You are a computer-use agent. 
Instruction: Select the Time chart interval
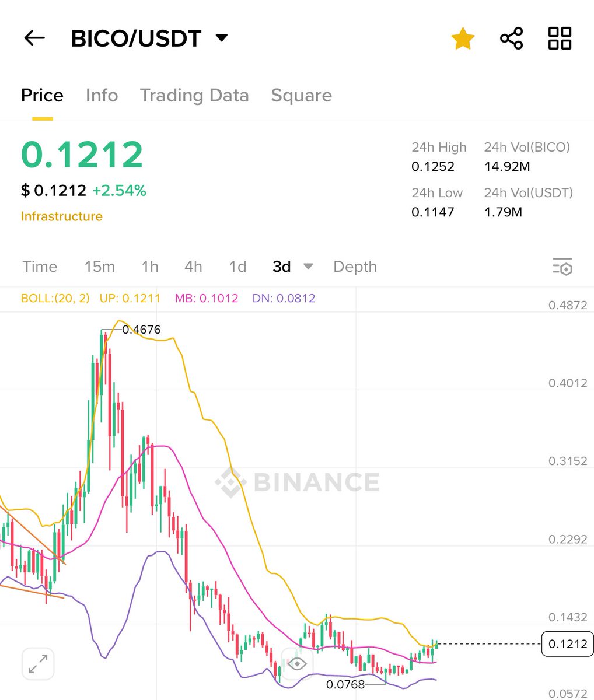pyautogui.click(x=40, y=267)
